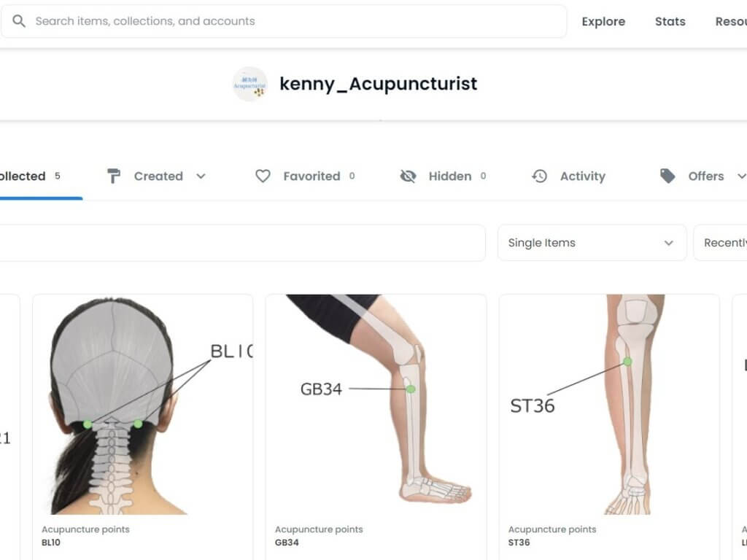Click Acupuncture points link above ST36
This screenshot has width=747, height=560.
552,529
